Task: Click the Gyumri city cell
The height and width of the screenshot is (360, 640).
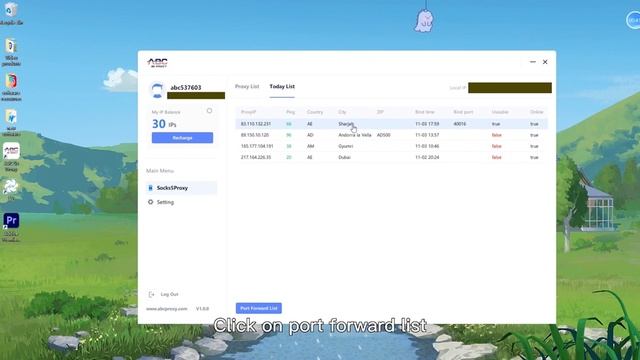Action: click(345, 146)
